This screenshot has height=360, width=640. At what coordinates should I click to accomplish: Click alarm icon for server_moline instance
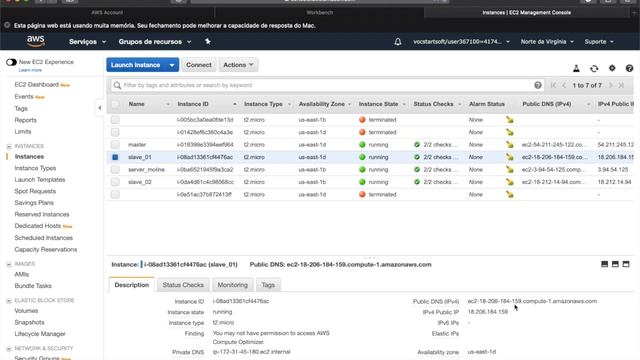pos(510,169)
